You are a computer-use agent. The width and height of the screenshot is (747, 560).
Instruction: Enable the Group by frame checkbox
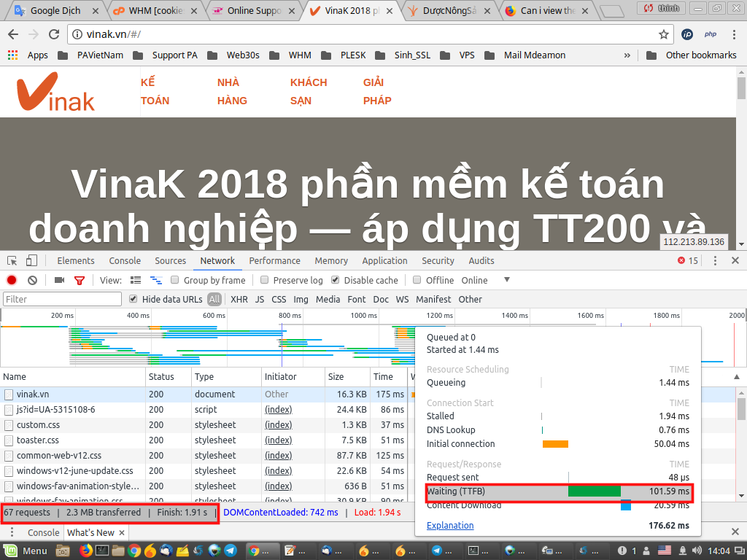[x=175, y=280]
